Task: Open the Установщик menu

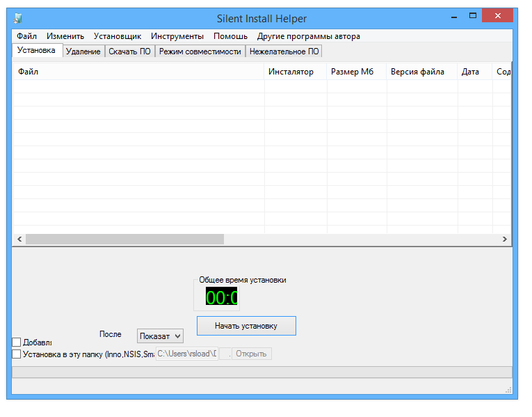Action: click(x=118, y=36)
